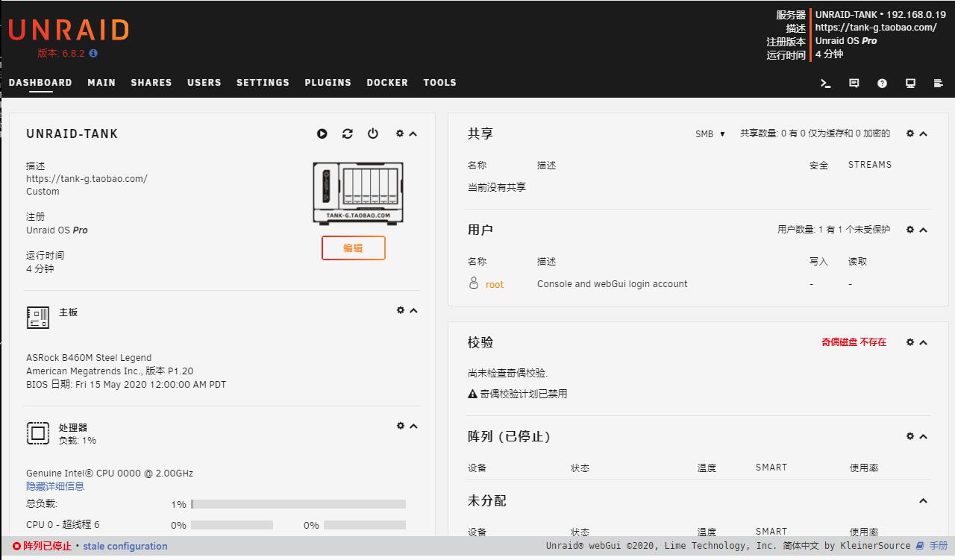Viewport: 955px width, 560px height.
Task: Collapse the 未分配 section
Action: pyautogui.click(x=924, y=500)
